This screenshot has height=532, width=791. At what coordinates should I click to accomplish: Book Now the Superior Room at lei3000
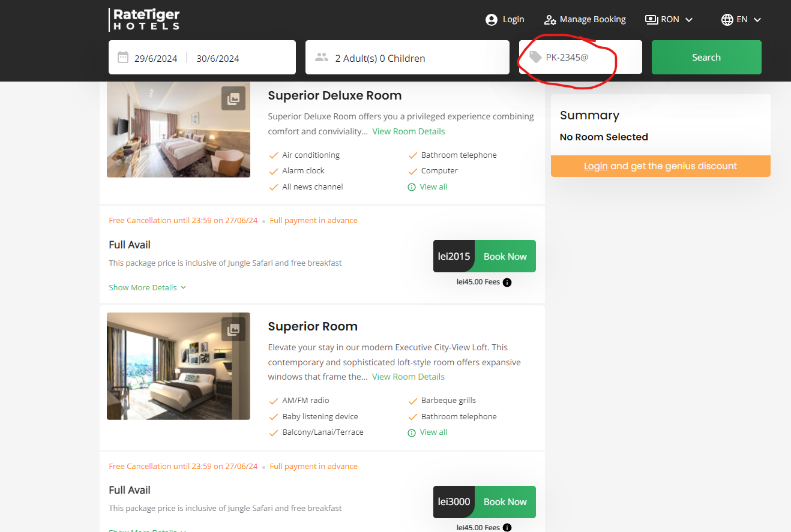point(505,502)
